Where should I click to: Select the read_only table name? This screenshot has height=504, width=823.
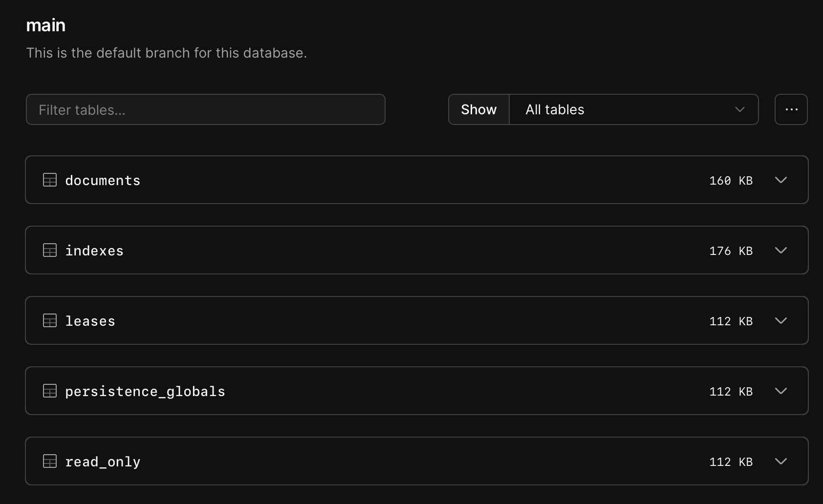click(x=103, y=462)
